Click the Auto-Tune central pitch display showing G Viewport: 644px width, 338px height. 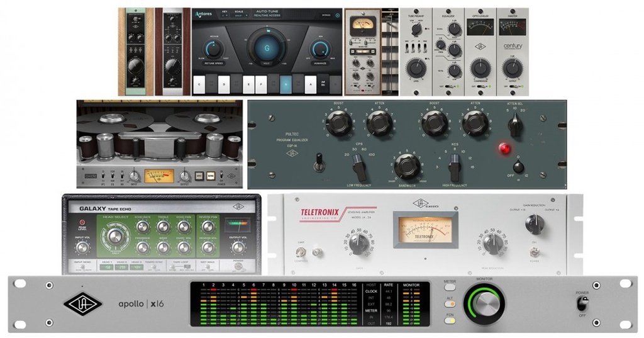pyautogui.click(x=267, y=48)
